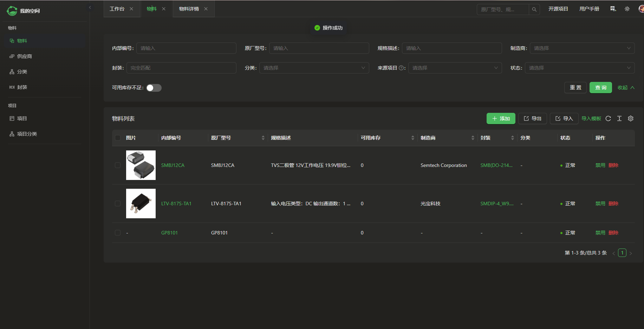The width and height of the screenshot is (644, 329).
Task: Open the 制造商 filter dropdown
Action: (582, 48)
